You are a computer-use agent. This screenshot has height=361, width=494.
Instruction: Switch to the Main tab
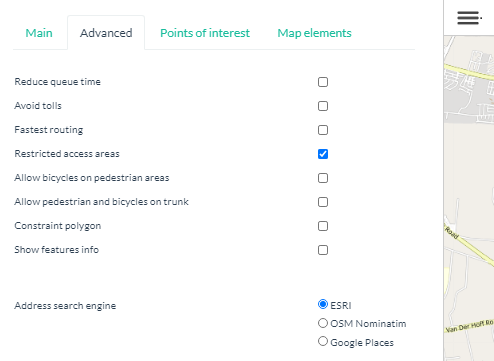(39, 33)
